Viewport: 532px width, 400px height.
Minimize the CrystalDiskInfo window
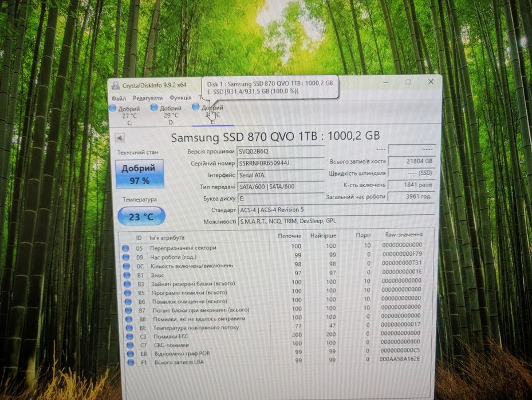pyautogui.click(x=385, y=82)
